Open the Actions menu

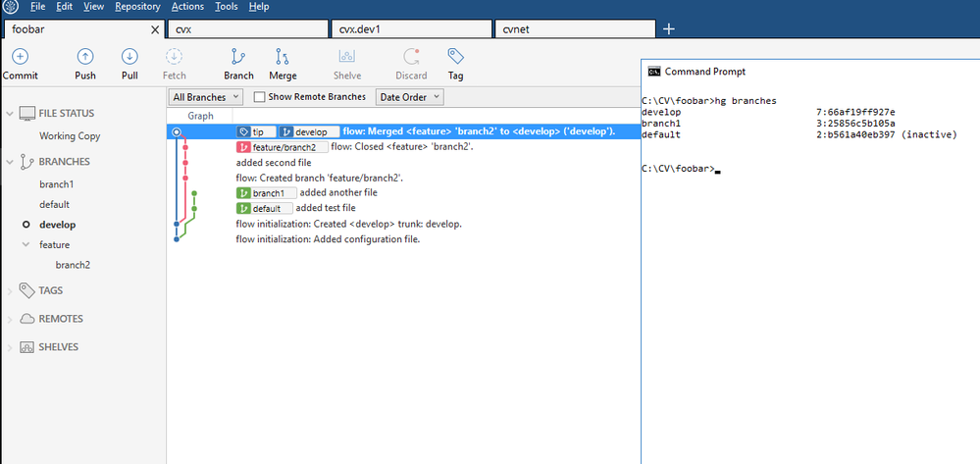tap(186, 7)
